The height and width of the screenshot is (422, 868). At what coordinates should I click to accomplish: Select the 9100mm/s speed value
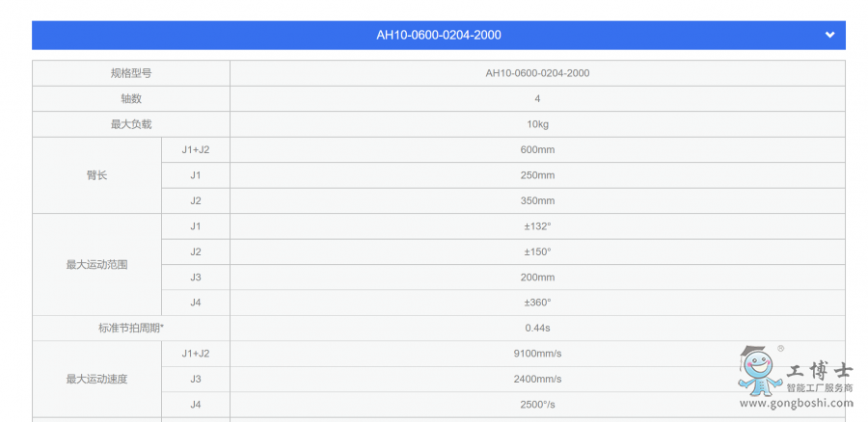coord(537,354)
